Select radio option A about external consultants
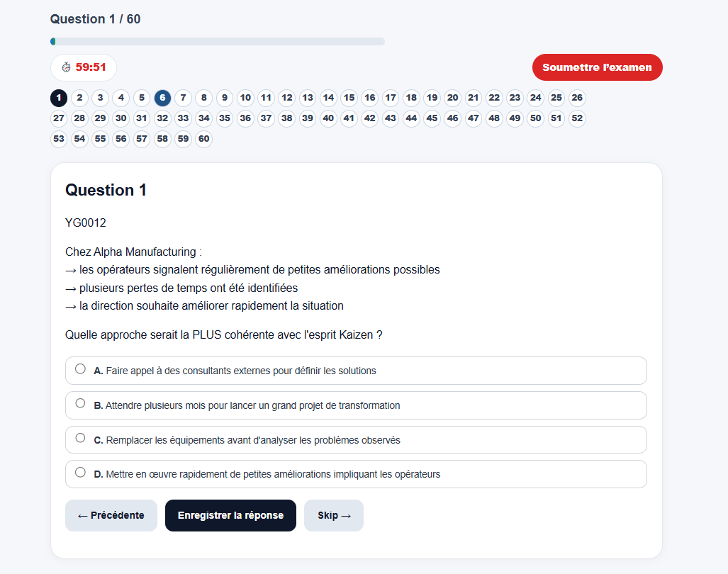 click(x=80, y=369)
